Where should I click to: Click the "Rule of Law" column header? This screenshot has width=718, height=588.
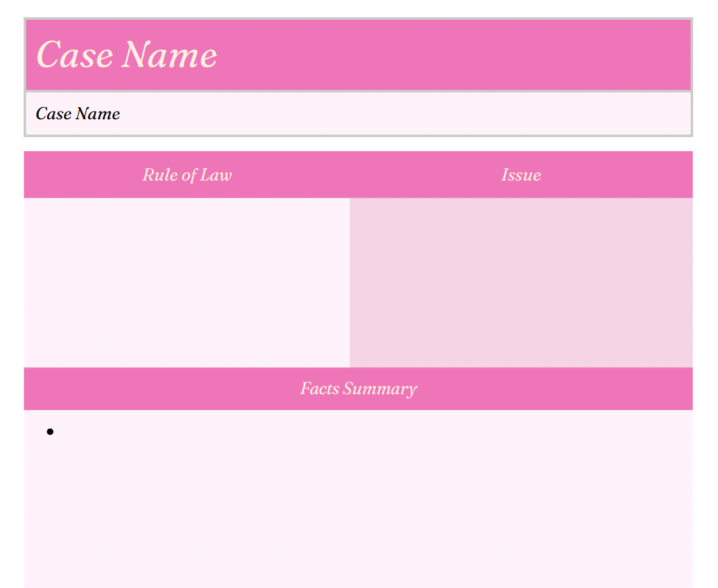[187, 175]
